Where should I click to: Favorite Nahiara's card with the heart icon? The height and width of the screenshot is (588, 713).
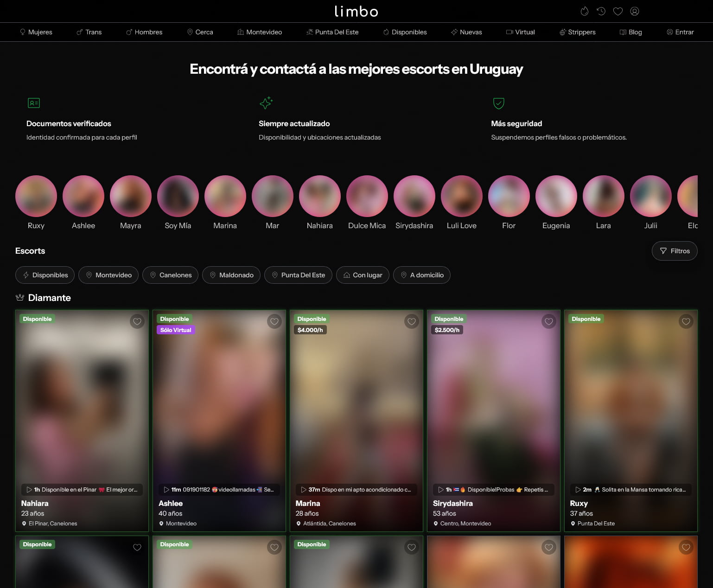pyautogui.click(x=137, y=321)
